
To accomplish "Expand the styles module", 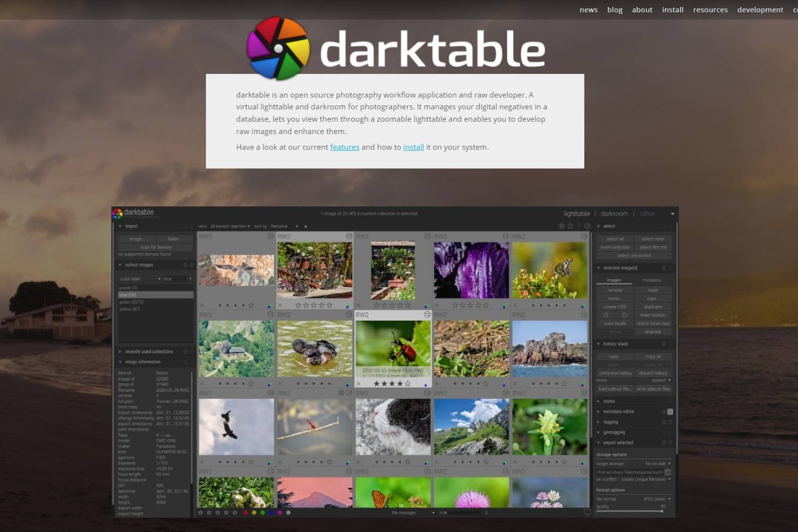I will 598,401.
